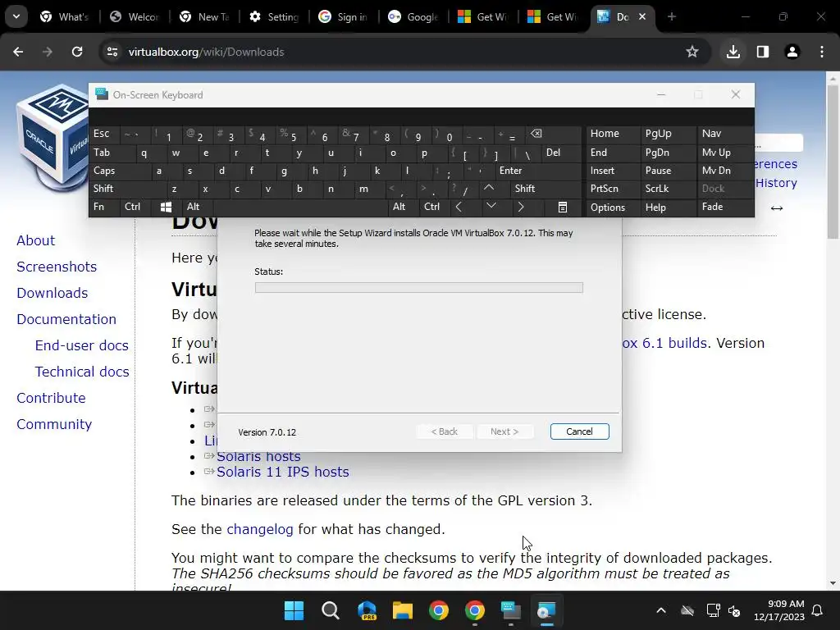This screenshot has width=840, height=630.
Task: Switch to the Settings tab
Action: (274, 16)
